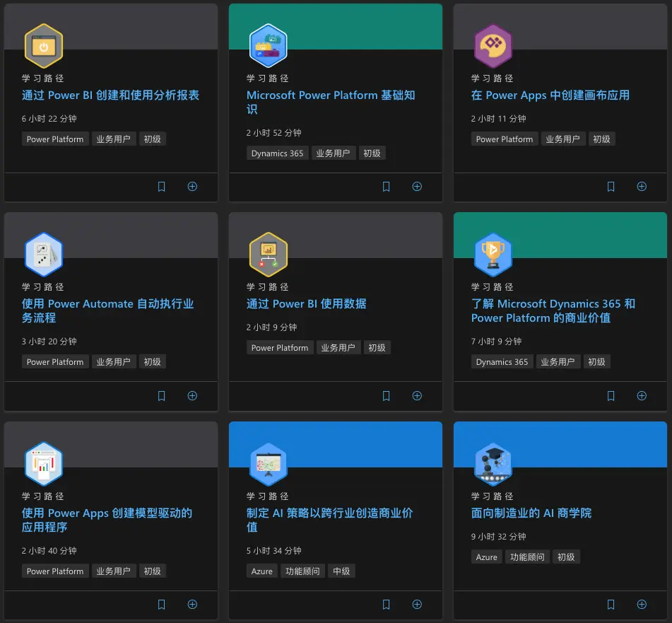
Task: Open 在 Power Apps 中创建画布应用 link
Action: click(x=550, y=95)
